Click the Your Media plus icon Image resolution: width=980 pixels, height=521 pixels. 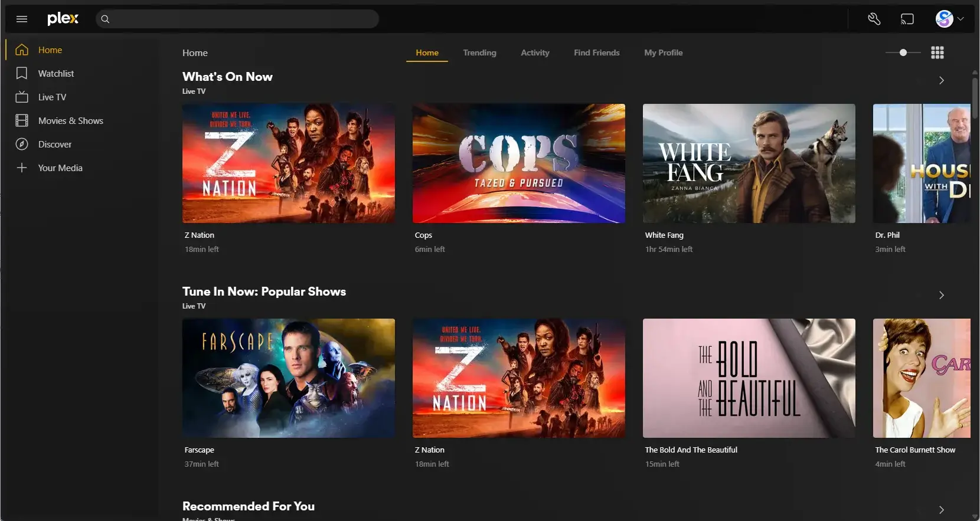pyautogui.click(x=22, y=168)
